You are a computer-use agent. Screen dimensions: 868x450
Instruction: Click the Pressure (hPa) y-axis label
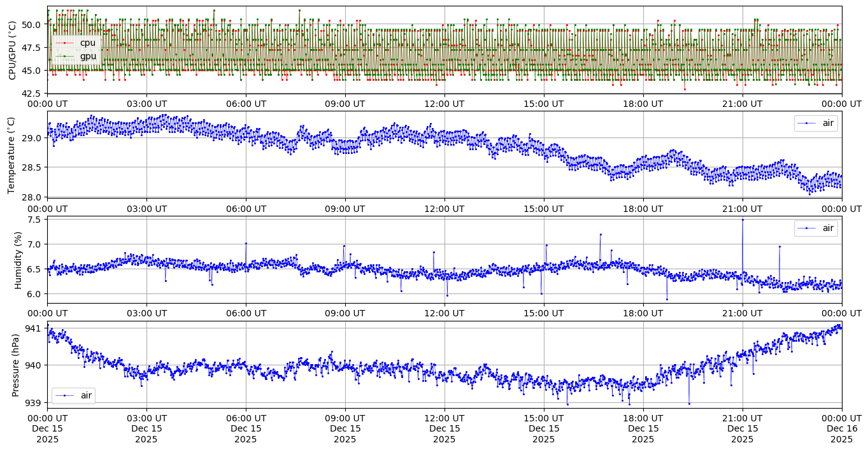16,365
